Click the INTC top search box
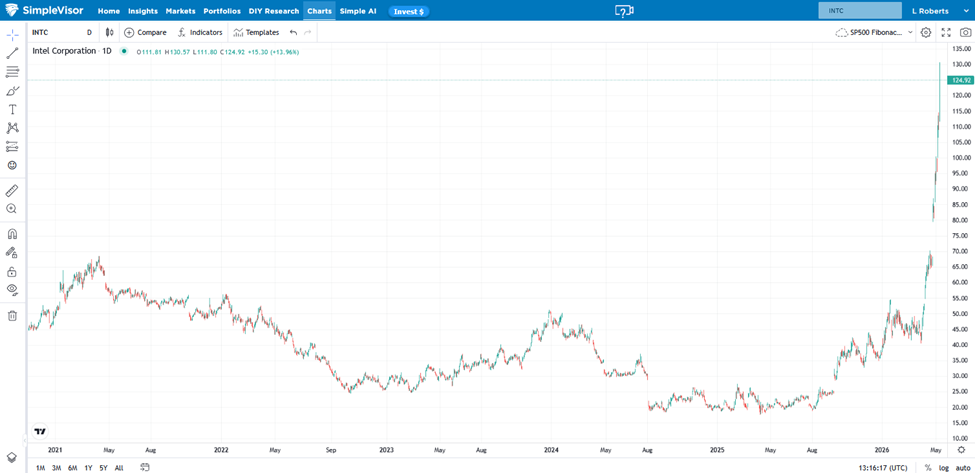The image size is (975, 473). pos(860,11)
